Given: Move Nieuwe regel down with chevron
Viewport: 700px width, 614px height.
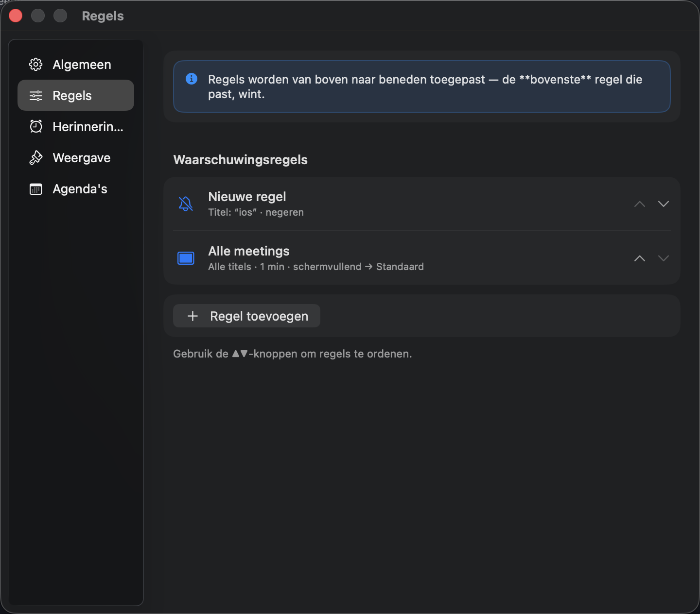Looking at the screenshot, I should pos(664,204).
